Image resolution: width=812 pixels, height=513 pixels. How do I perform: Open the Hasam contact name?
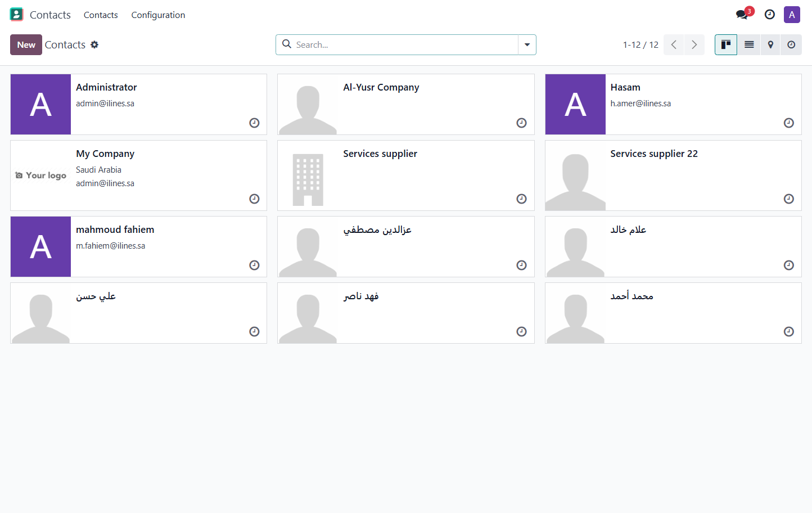tap(625, 87)
